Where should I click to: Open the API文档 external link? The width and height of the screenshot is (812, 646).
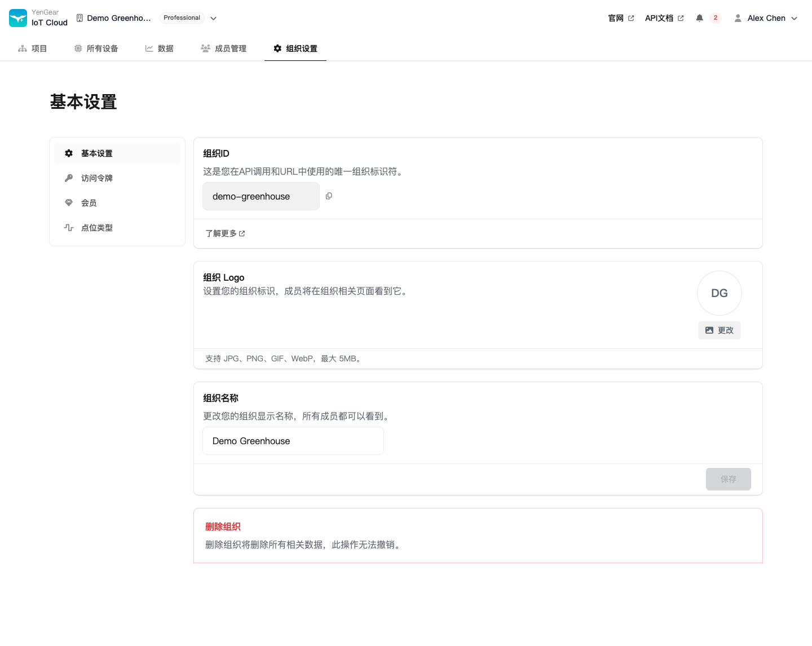point(664,18)
